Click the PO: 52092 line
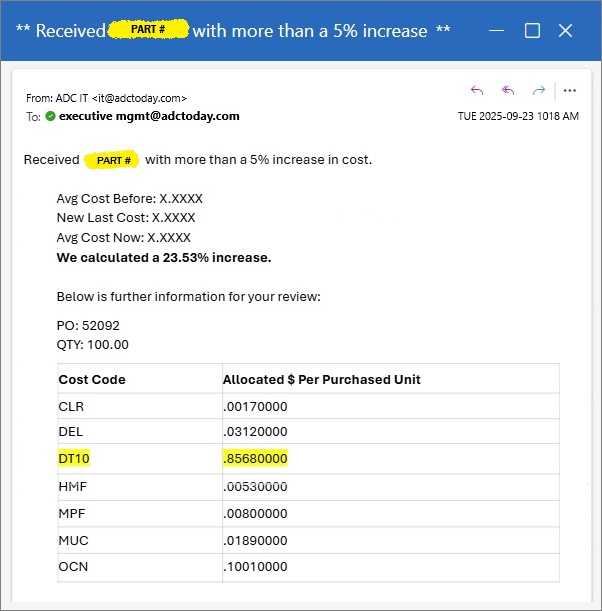Image resolution: width=602 pixels, height=611 pixels. pyautogui.click(x=89, y=326)
